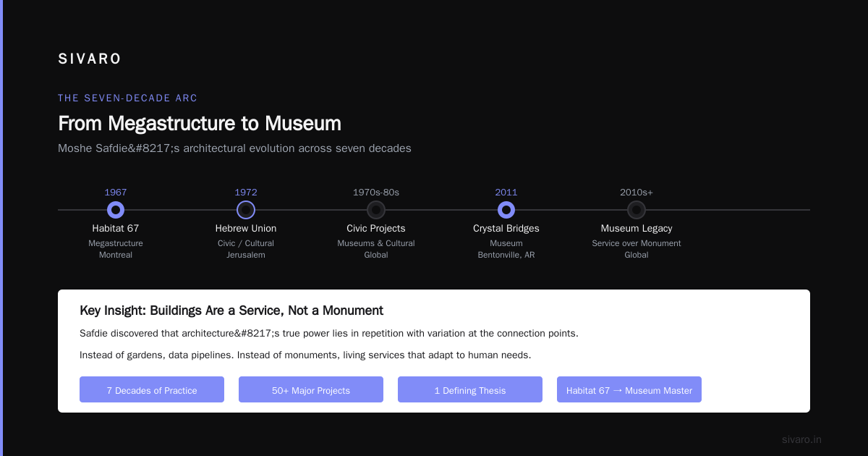
Task: Click the 7 Decades of Practice badge
Action: [152, 389]
